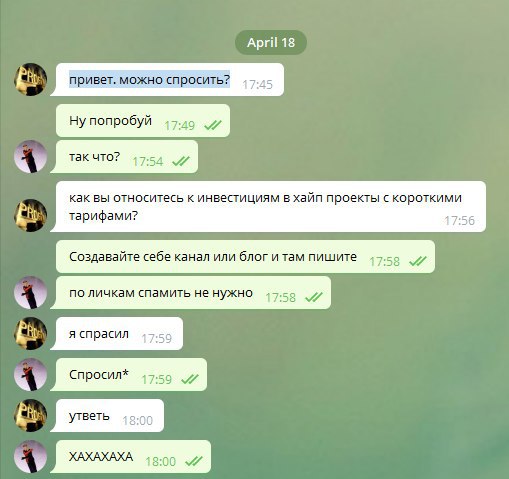This screenshot has width=509, height=479.
Task: Select the highlighted text 'привет. можно спросить?'
Action: 150,80
